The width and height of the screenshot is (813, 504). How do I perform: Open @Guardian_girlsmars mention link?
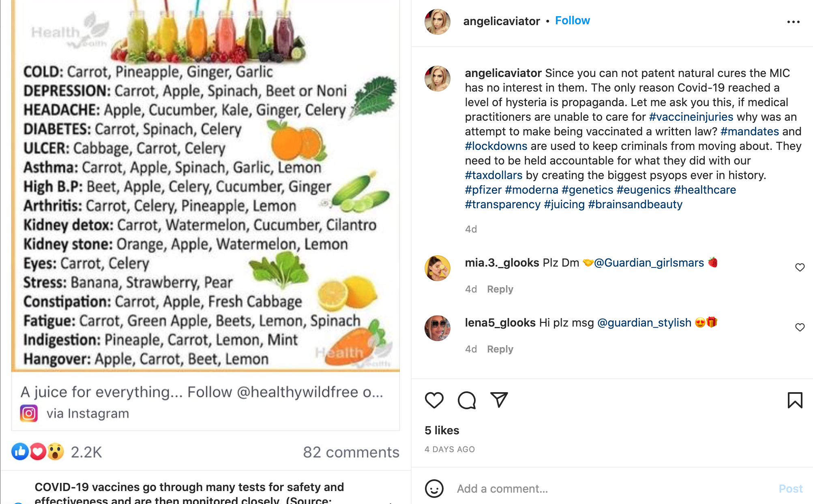click(649, 263)
